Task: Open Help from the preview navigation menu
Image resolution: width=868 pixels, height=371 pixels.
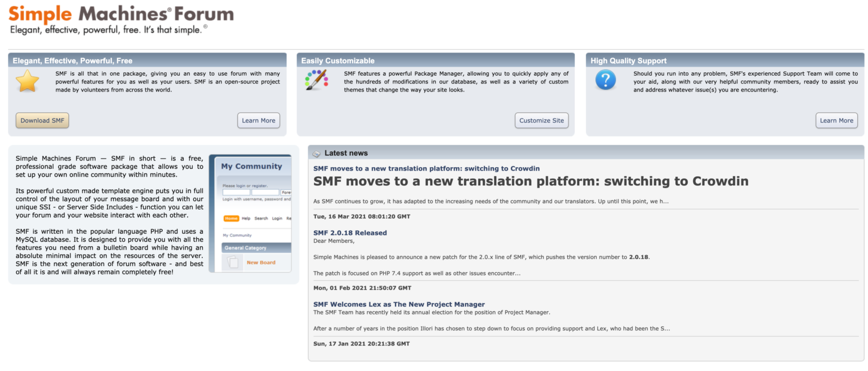Action: pyautogui.click(x=246, y=219)
